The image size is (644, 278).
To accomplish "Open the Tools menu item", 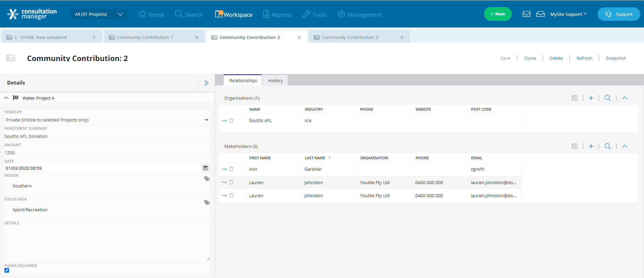I will [314, 14].
